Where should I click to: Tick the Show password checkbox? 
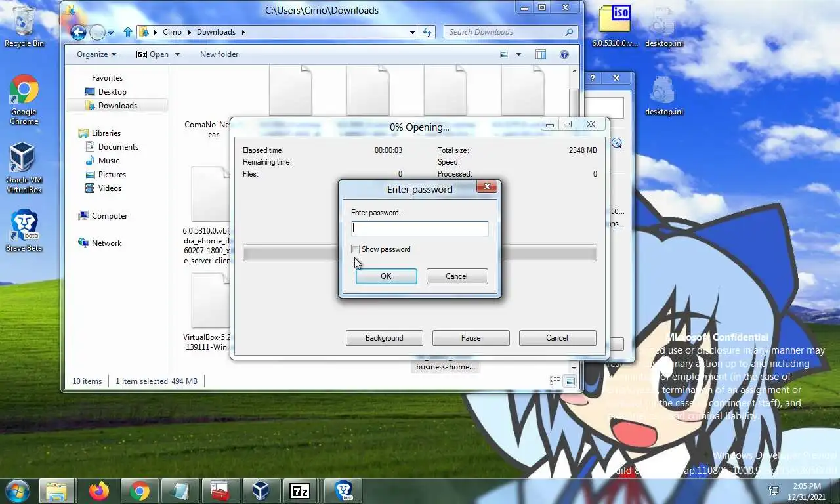[356, 249]
